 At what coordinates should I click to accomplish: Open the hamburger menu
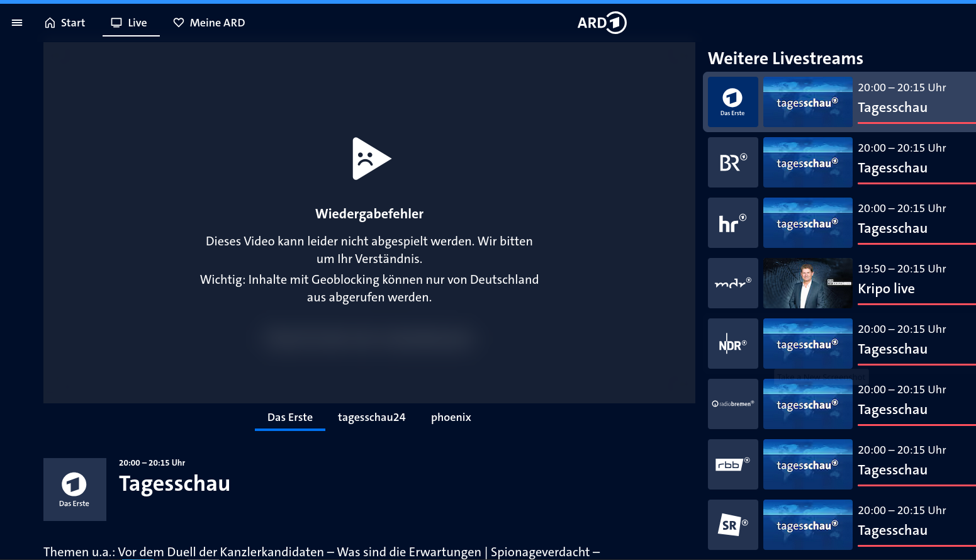[x=17, y=23]
